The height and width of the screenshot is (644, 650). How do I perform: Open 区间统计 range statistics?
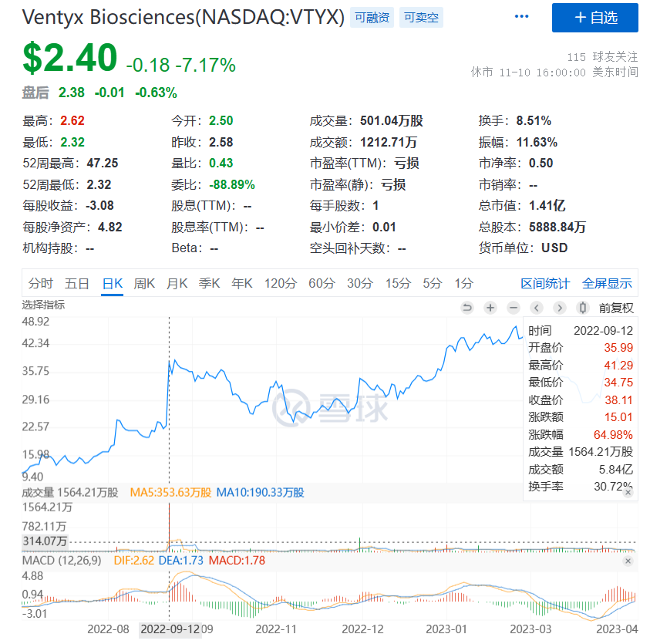(x=545, y=284)
